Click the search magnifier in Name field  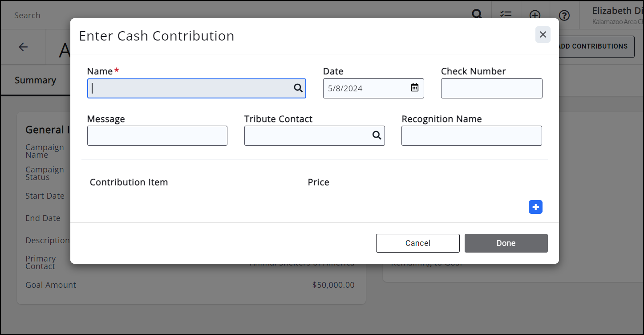click(x=298, y=88)
